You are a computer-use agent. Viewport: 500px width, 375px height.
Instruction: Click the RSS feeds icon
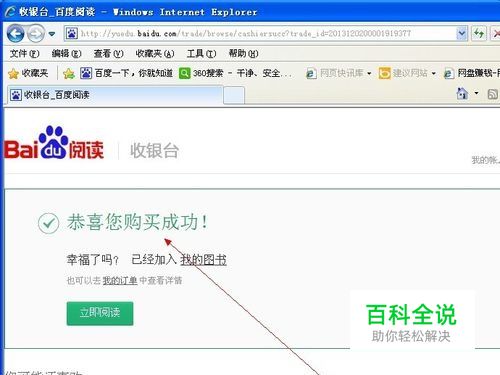pyautogui.click(x=493, y=94)
